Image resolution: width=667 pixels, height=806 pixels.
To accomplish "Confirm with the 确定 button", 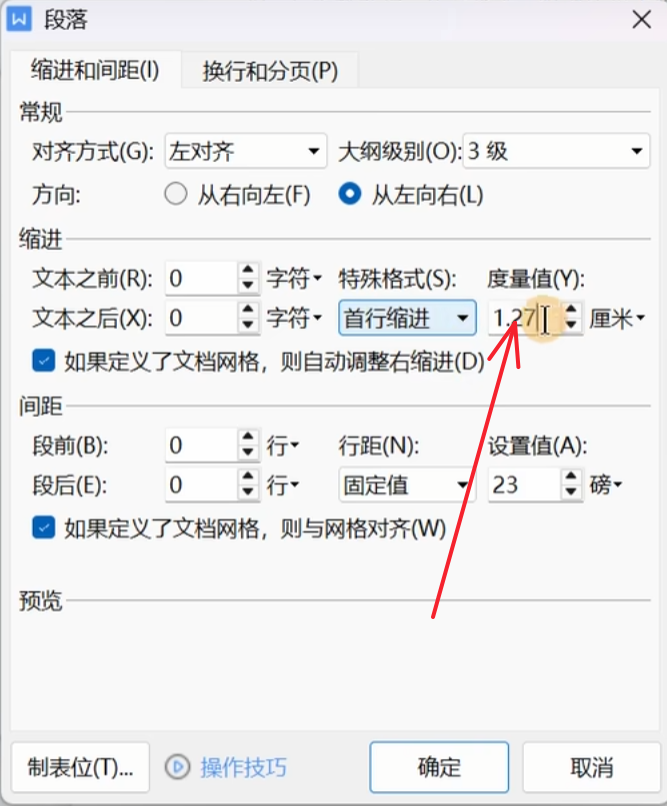I will [x=439, y=767].
